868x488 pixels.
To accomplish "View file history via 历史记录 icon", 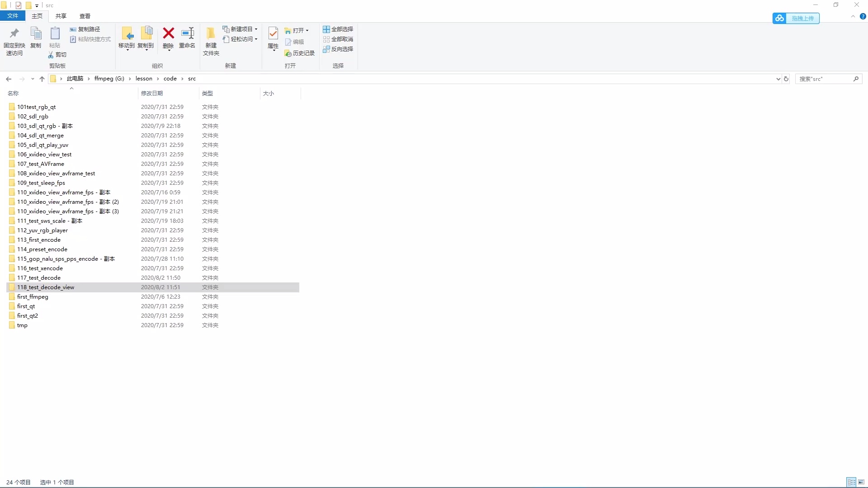I will [300, 53].
